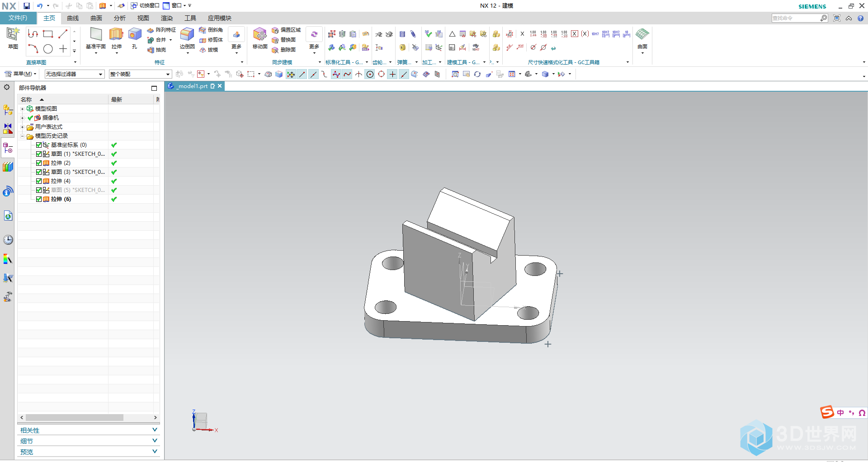Collapse the 模型历史记录 tree node
The image size is (868, 462).
(22, 136)
